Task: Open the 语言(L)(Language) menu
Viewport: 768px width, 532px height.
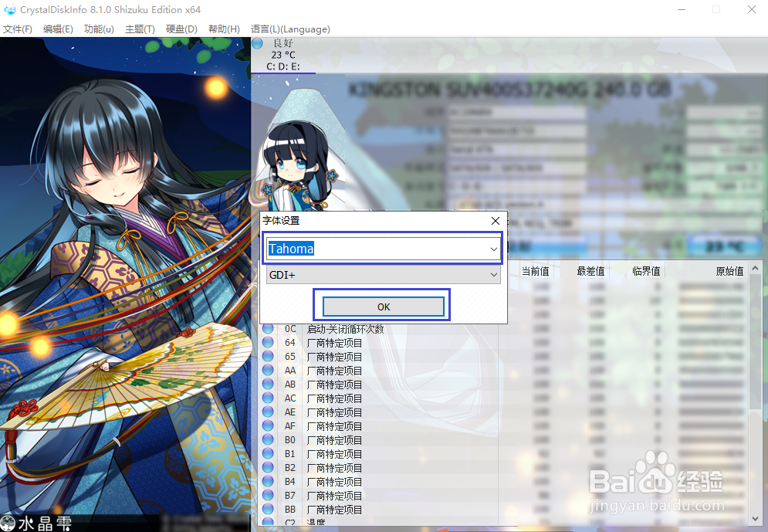Action: tap(290, 29)
